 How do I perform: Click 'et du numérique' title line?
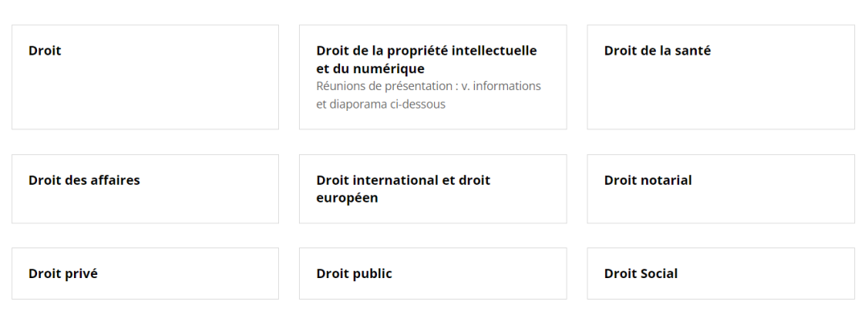pyautogui.click(x=371, y=68)
